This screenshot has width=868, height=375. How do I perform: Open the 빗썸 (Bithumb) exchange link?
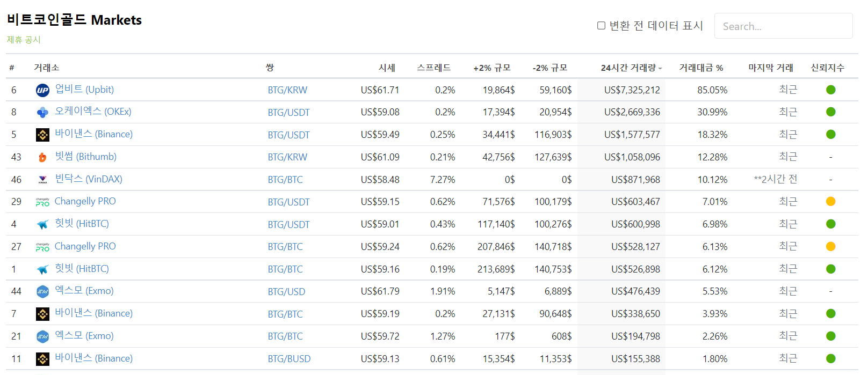tap(85, 156)
